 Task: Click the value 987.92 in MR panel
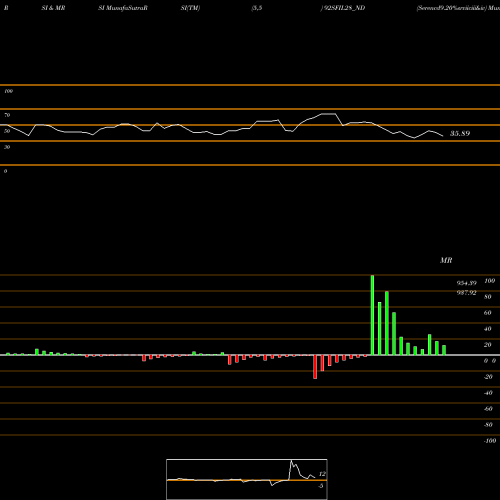(466, 293)
